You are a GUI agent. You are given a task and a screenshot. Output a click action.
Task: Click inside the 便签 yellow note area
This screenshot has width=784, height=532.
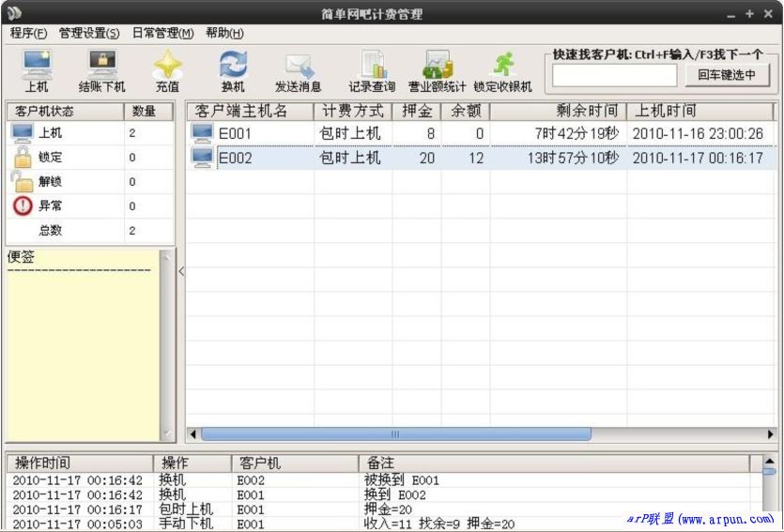click(x=85, y=357)
